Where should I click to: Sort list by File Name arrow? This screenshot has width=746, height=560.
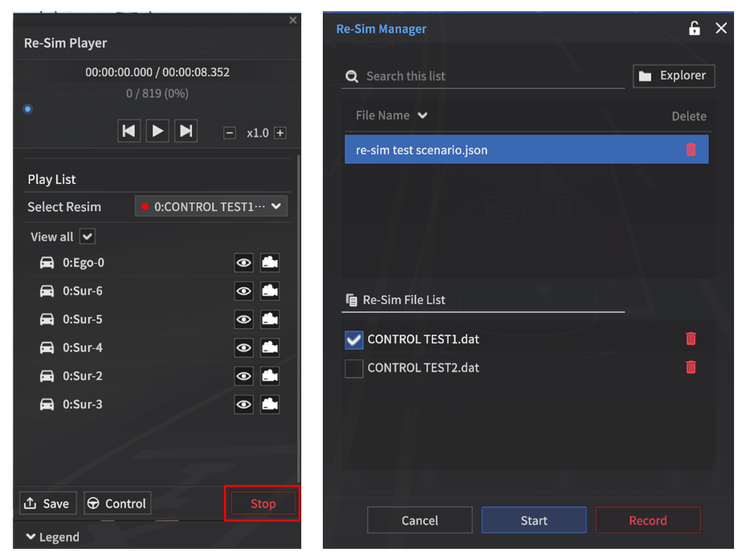[x=422, y=116]
